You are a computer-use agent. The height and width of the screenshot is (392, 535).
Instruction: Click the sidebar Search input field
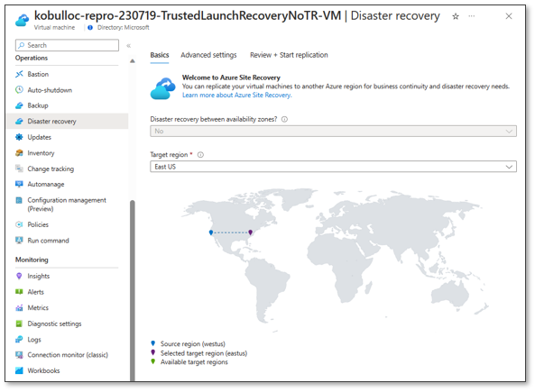[x=67, y=45]
